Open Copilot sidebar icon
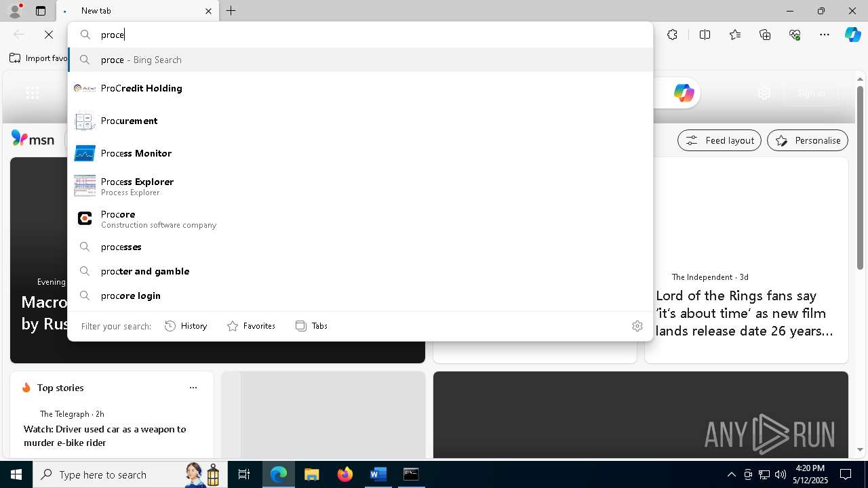868x488 pixels. [852, 35]
